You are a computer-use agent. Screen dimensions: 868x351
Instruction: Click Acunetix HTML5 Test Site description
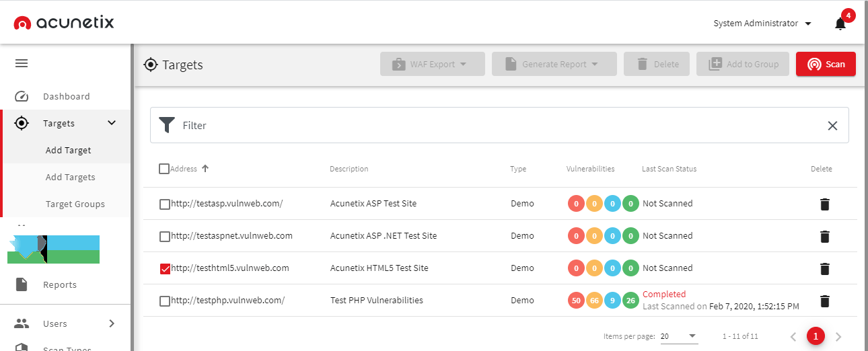tap(379, 268)
